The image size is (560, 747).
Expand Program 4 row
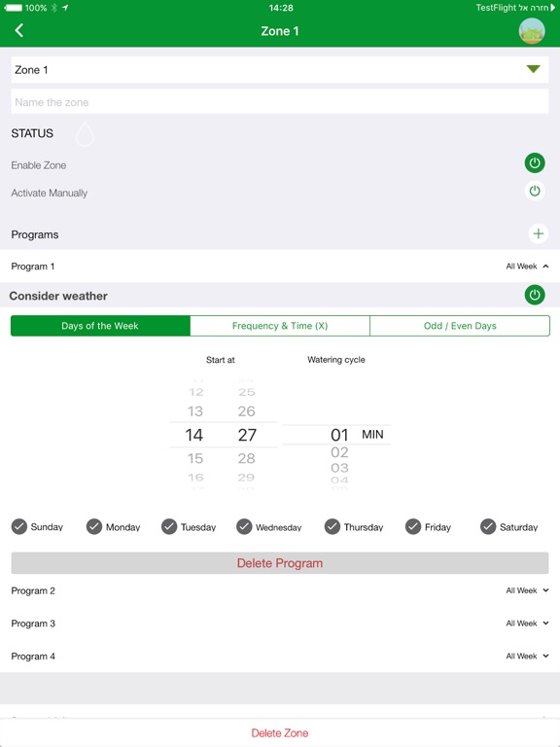(280, 656)
